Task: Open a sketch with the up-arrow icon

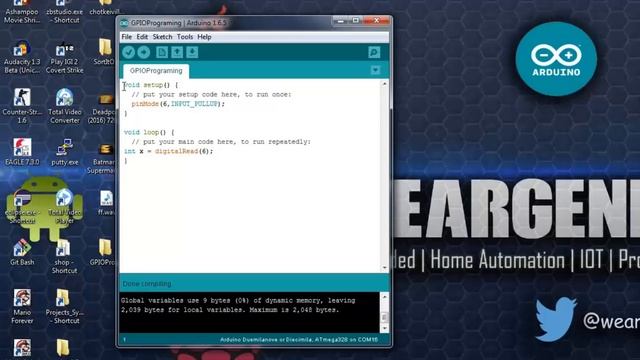Action: 177,52
